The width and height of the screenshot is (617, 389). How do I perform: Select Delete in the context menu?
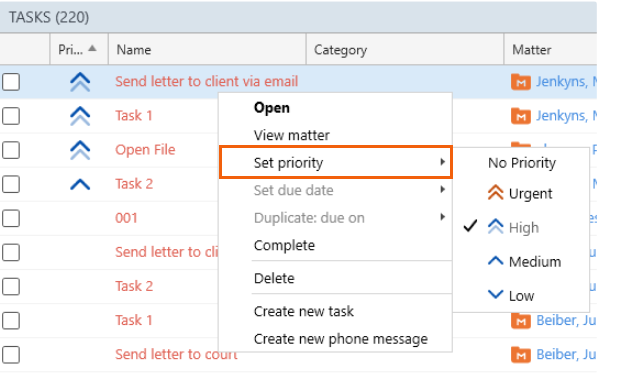(274, 278)
